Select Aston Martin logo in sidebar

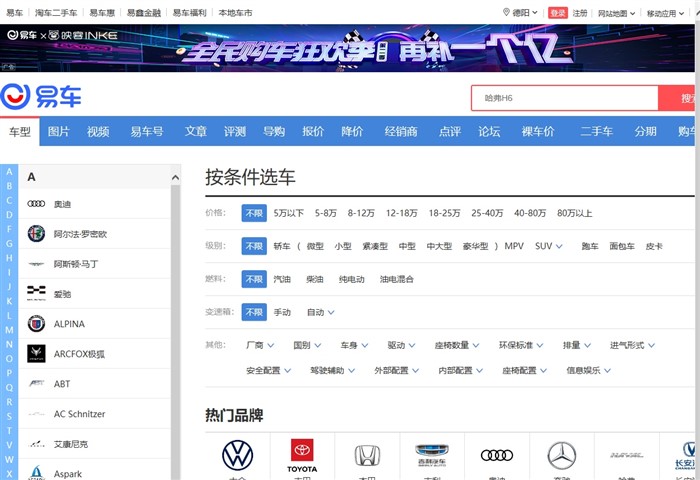coord(36,264)
